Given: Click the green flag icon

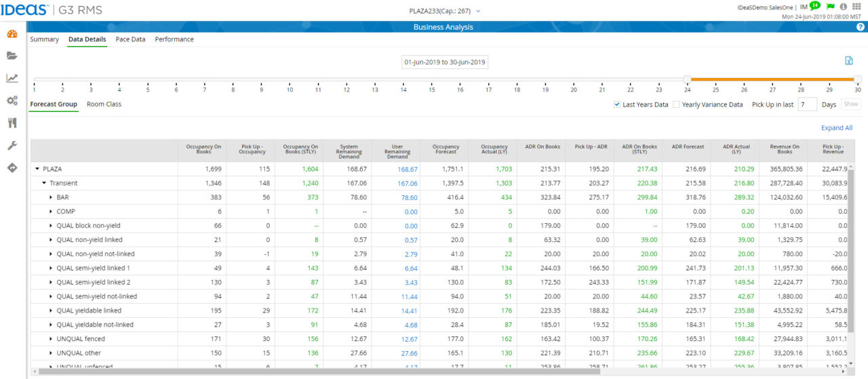Looking at the screenshot, I should [831, 7].
